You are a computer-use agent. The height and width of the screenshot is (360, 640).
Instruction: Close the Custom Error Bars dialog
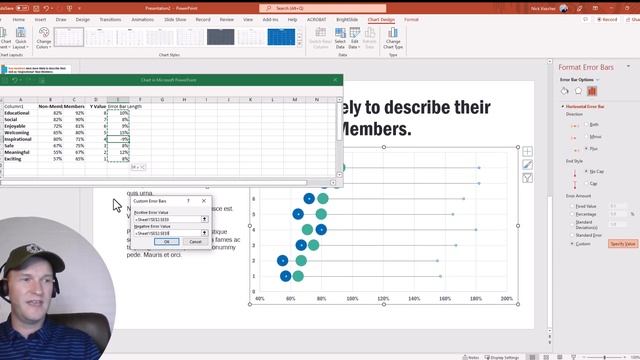click(204, 201)
